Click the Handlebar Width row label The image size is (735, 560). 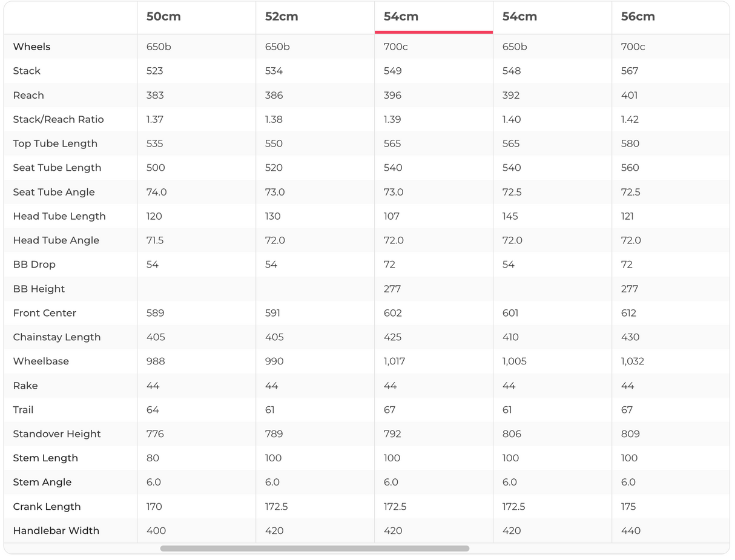pos(56,531)
